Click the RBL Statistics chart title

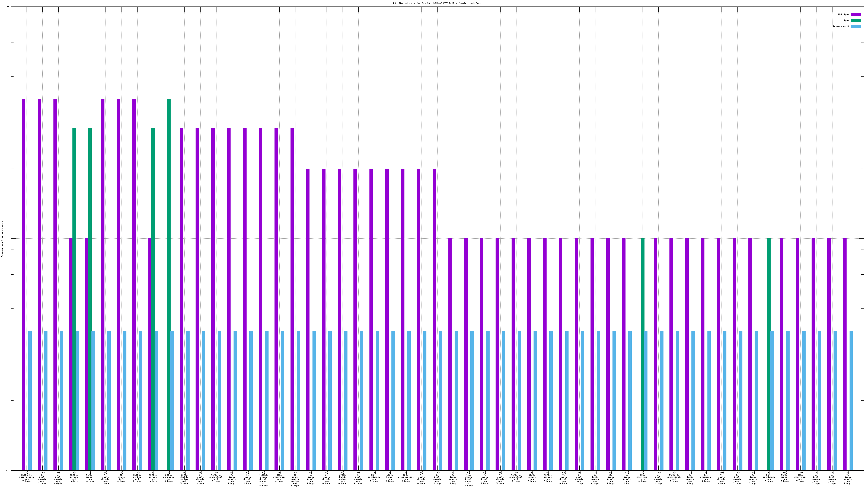point(437,3)
